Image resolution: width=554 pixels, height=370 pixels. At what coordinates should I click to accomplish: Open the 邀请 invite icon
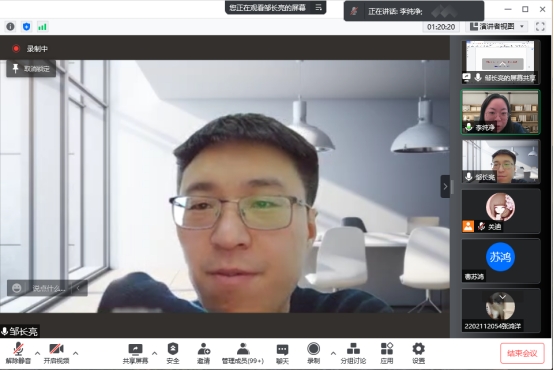(x=204, y=353)
